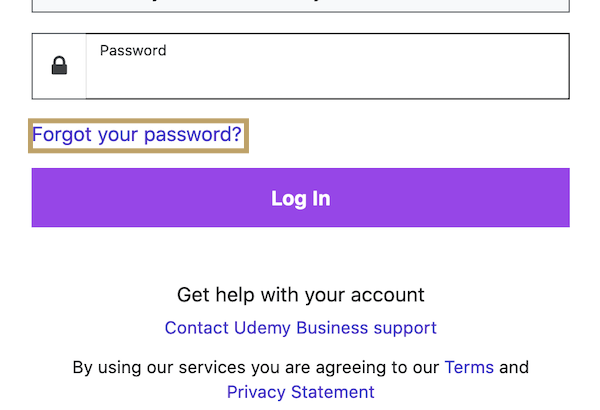Contact Udemy Business support for account help
Screen dimensions: 600x410
point(300,328)
